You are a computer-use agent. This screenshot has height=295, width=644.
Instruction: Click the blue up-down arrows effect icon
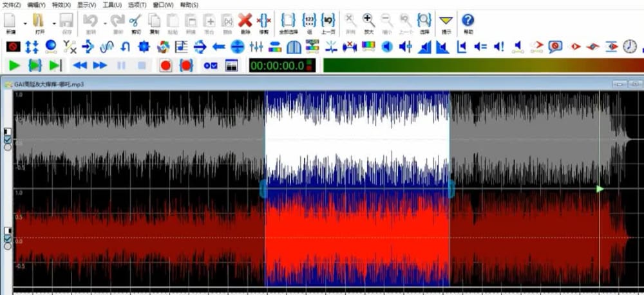point(32,47)
